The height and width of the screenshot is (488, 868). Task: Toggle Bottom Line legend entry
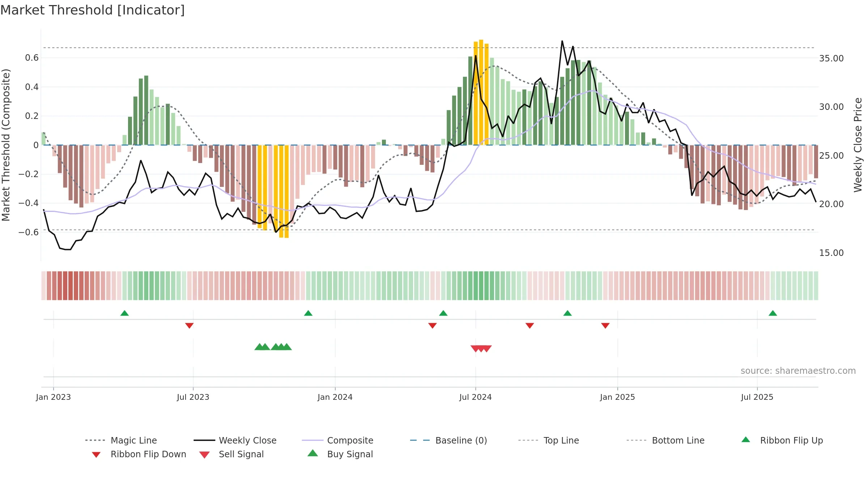(x=665, y=440)
